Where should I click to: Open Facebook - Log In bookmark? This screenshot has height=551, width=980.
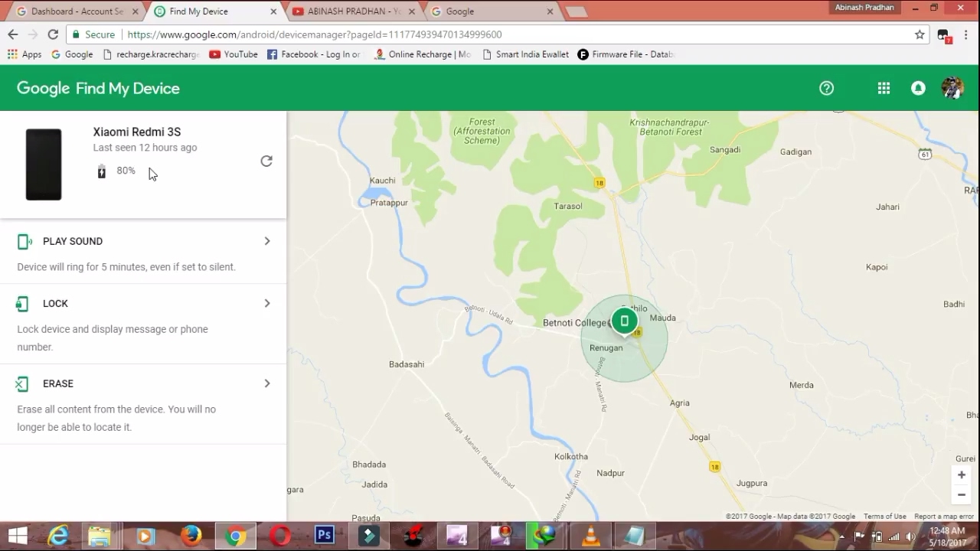click(x=314, y=54)
